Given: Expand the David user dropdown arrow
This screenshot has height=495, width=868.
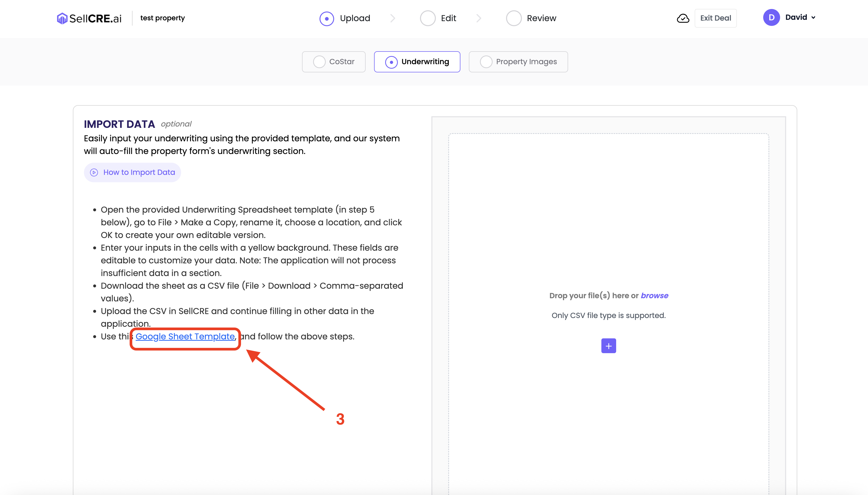Looking at the screenshot, I should tap(813, 18).
